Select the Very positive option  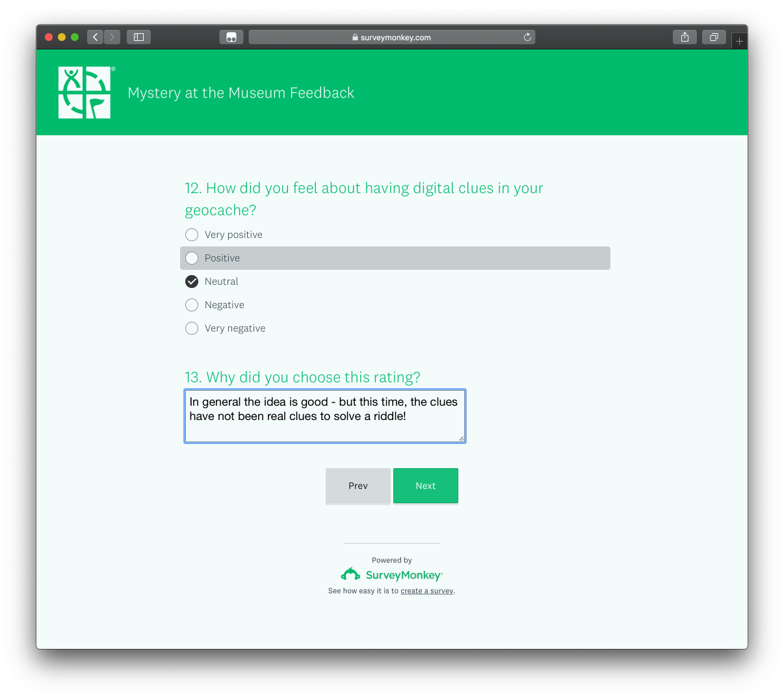tap(224, 235)
